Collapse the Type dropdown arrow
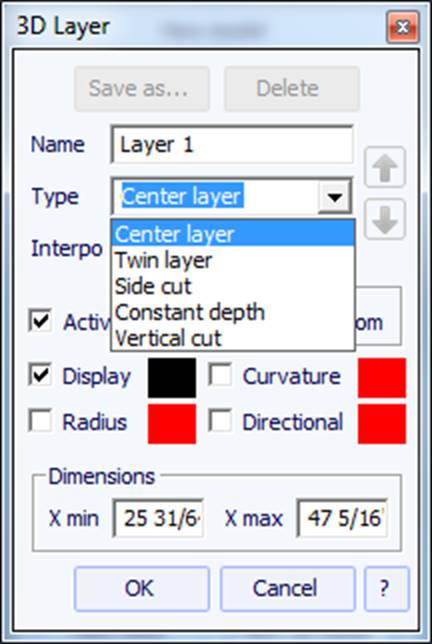This screenshot has width=432, height=644. coord(335,196)
